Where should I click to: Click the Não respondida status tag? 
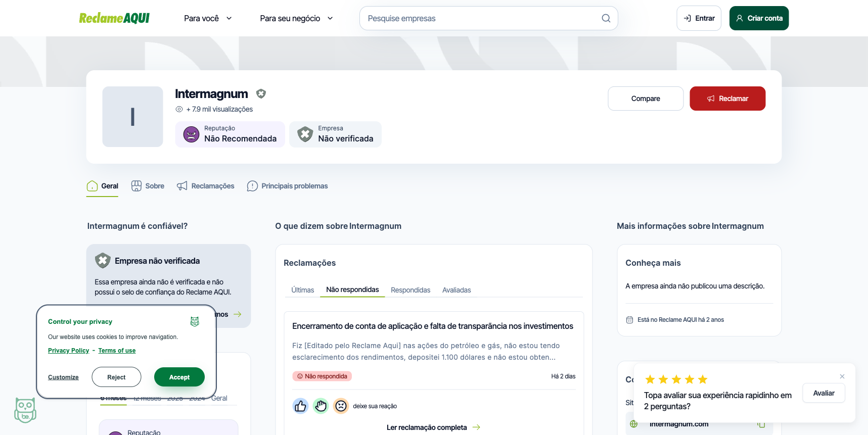(x=322, y=376)
